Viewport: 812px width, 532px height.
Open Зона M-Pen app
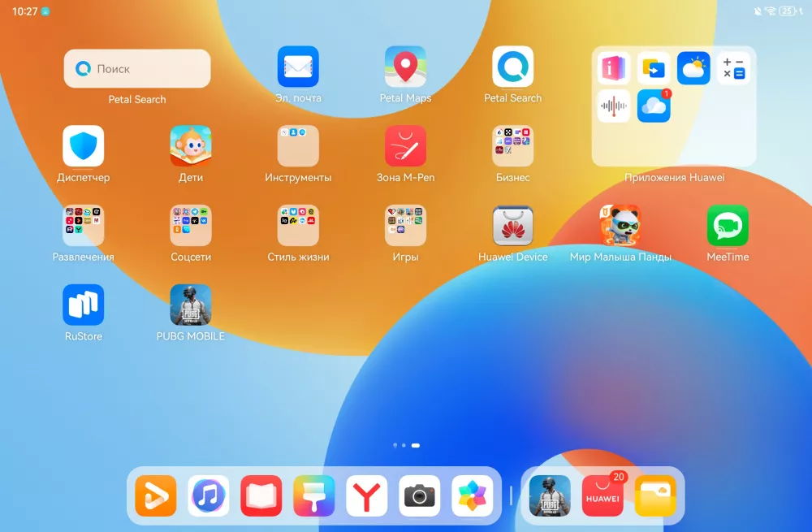click(405, 146)
